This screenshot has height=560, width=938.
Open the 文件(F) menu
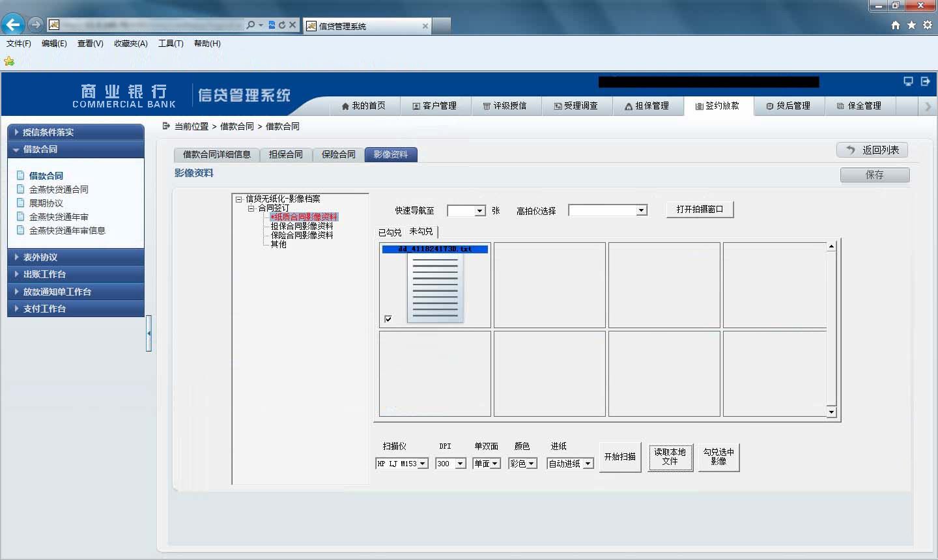pyautogui.click(x=19, y=44)
